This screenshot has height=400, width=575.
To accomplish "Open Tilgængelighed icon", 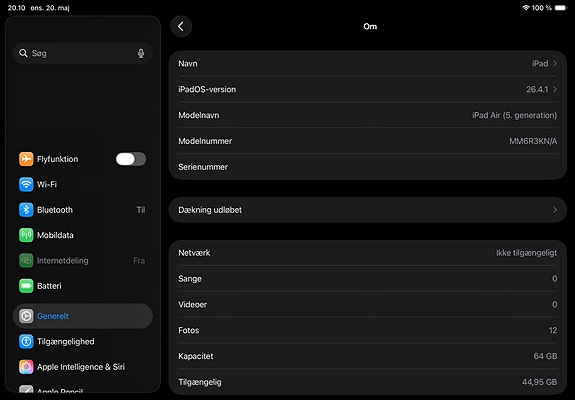I will [26, 342].
